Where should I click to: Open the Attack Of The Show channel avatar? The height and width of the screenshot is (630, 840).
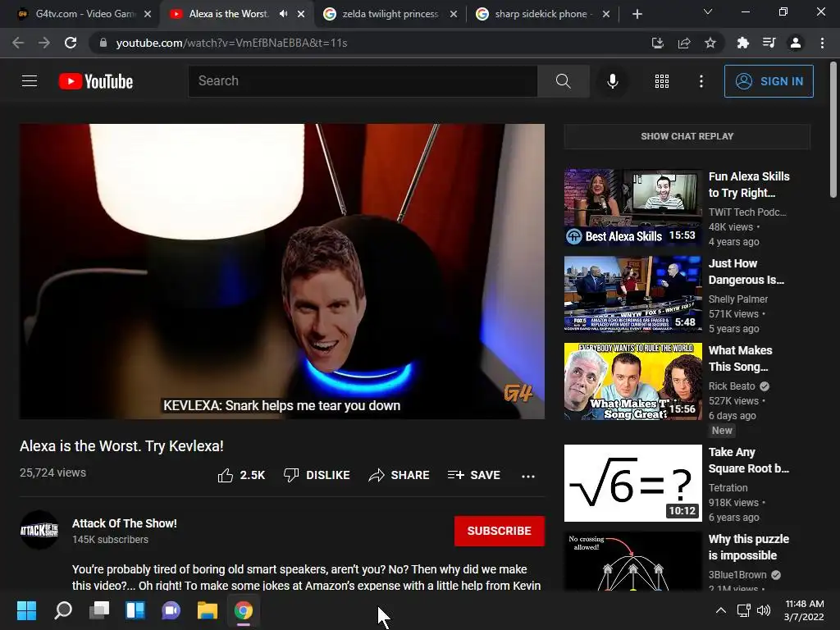[39, 531]
